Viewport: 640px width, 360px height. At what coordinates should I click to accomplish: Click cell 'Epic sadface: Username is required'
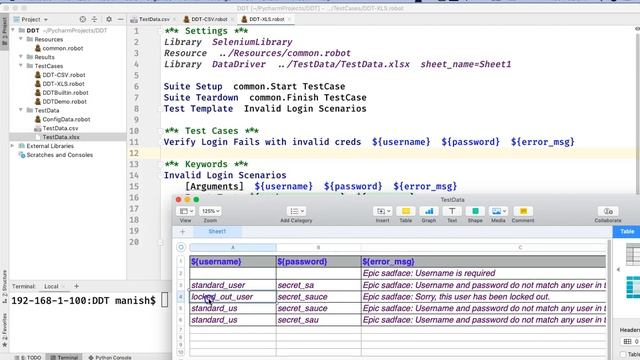coord(484,273)
